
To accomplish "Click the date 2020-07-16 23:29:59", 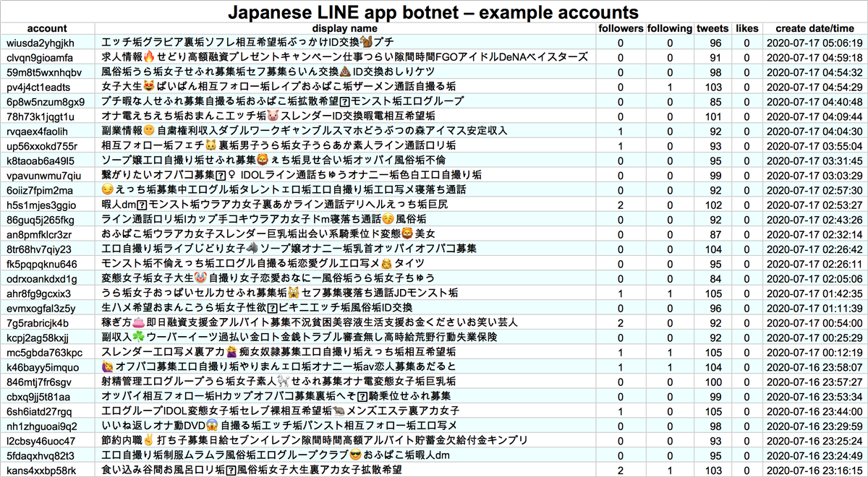I will click(814, 426).
